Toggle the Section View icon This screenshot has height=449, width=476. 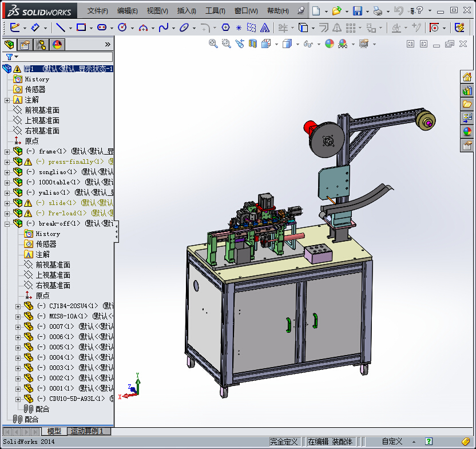point(252,44)
